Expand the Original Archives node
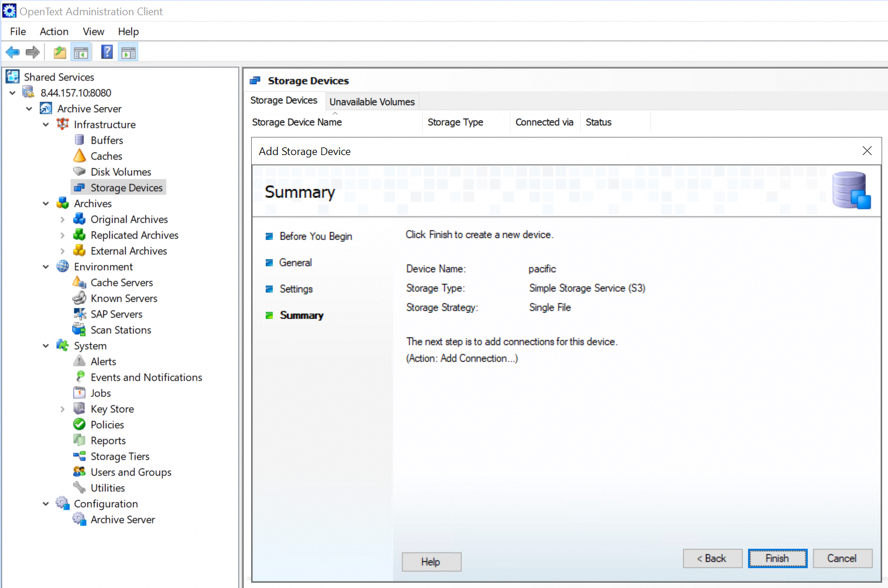This screenshot has width=888, height=588. click(63, 219)
